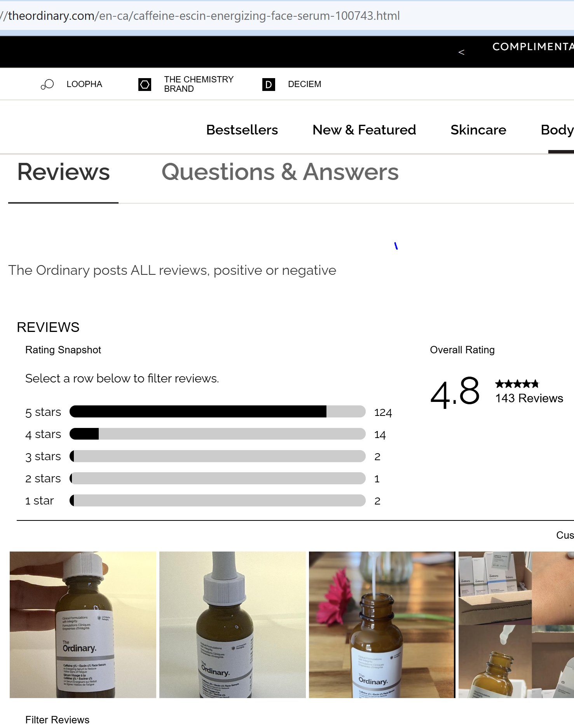This screenshot has width=574, height=728.
Task: Click the 'Overall Rating' label
Action: 462,350
